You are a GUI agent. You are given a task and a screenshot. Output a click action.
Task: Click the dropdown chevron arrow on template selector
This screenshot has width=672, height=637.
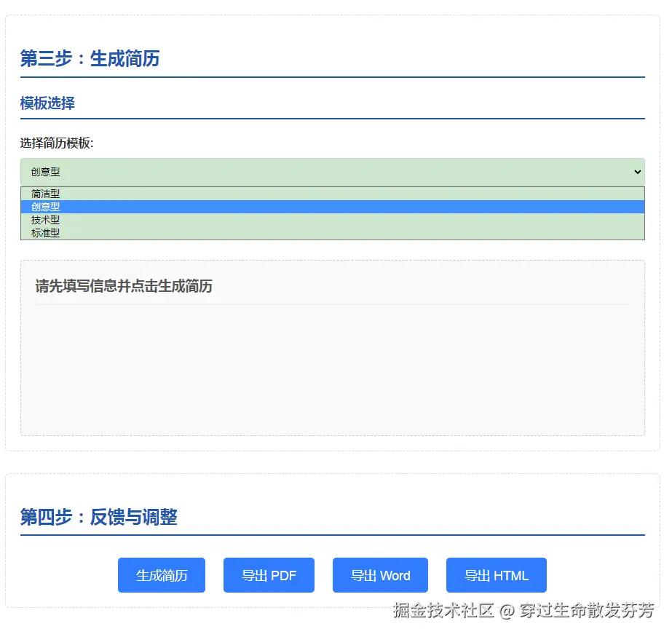(x=637, y=172)
